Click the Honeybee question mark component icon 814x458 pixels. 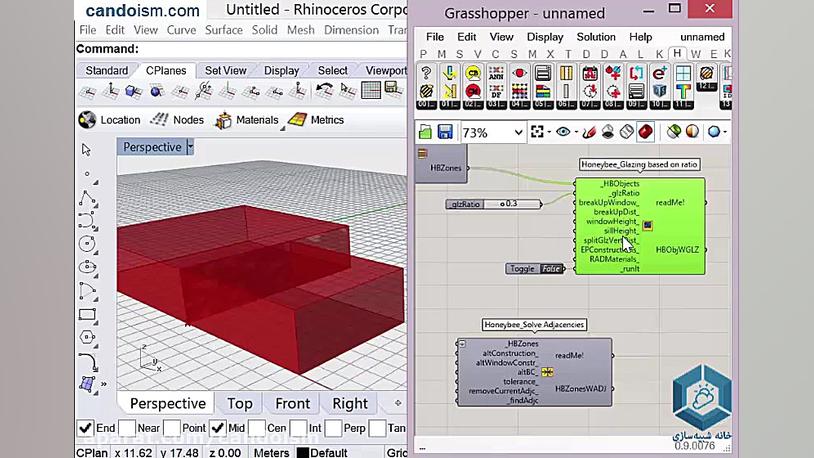coord(426,73)
